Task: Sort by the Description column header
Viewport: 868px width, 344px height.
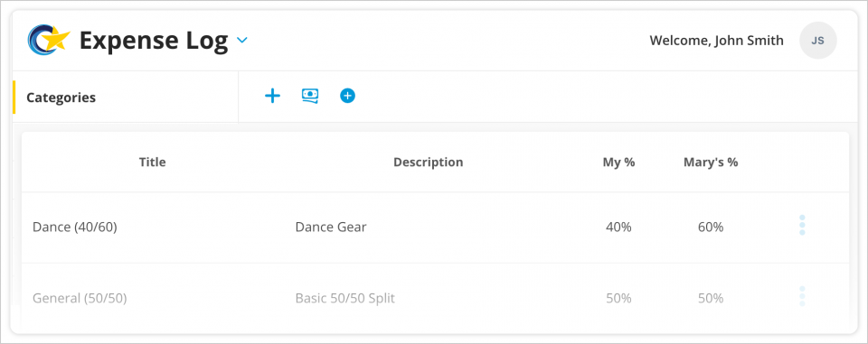Action: pos(428,162)
